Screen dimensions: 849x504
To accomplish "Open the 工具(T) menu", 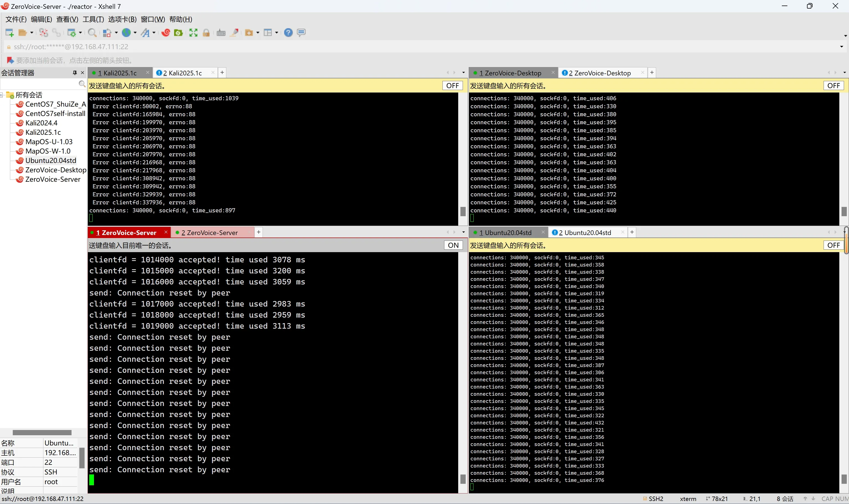I will tap(93, 19).
